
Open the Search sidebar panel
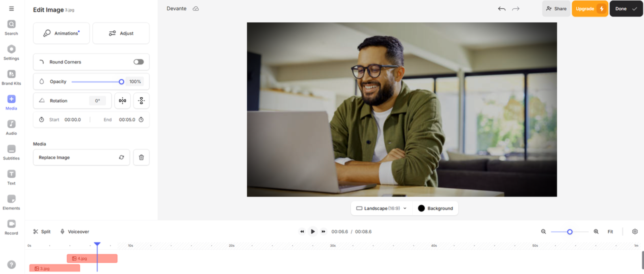(11, 28)
